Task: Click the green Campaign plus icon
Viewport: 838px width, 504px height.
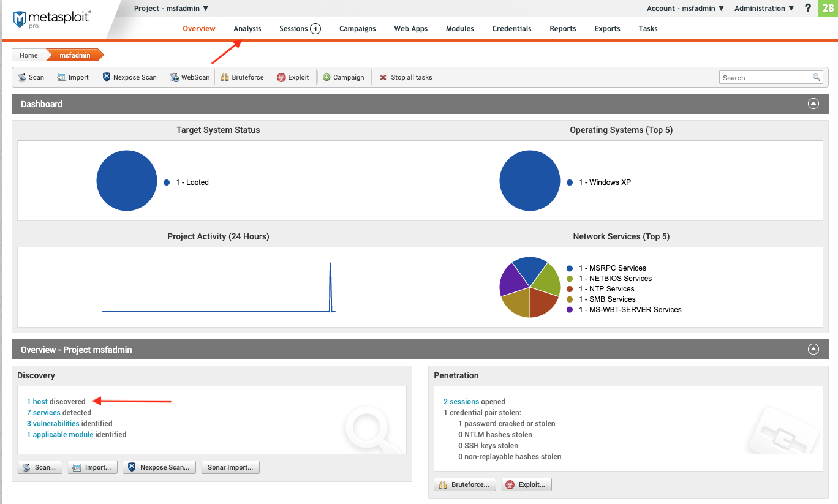Action: pos(327,77)
